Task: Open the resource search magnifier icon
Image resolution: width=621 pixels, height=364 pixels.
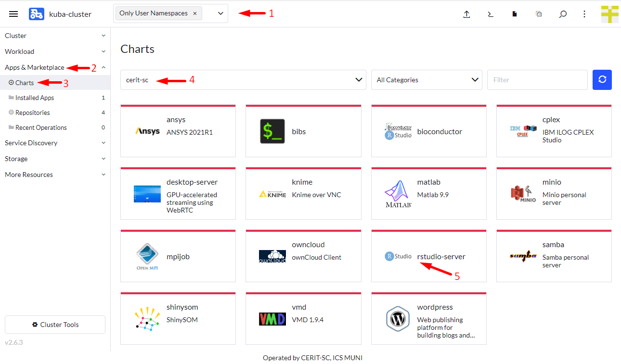Action: click(x=562, y=14)
